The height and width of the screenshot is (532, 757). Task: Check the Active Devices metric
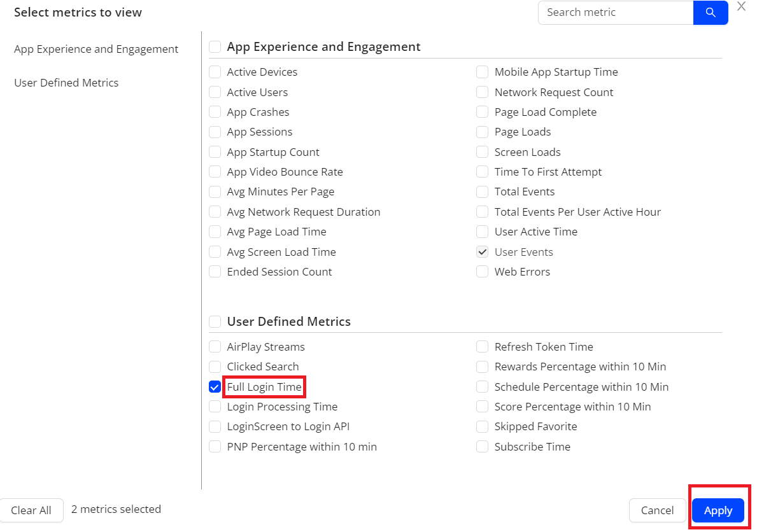215,72
